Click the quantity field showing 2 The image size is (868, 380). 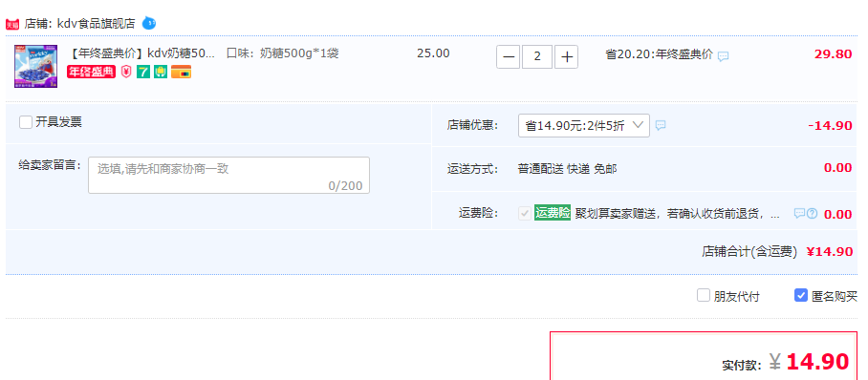pos(537,57)
